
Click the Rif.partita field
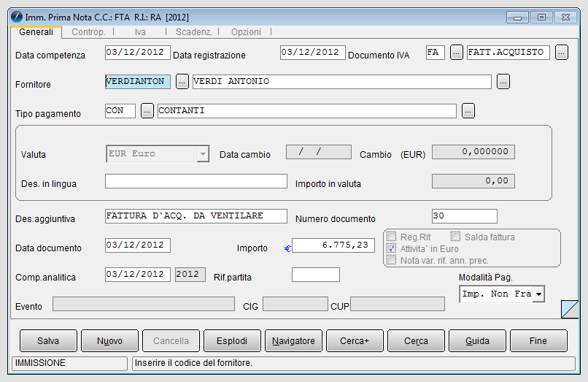coord(316,275)
